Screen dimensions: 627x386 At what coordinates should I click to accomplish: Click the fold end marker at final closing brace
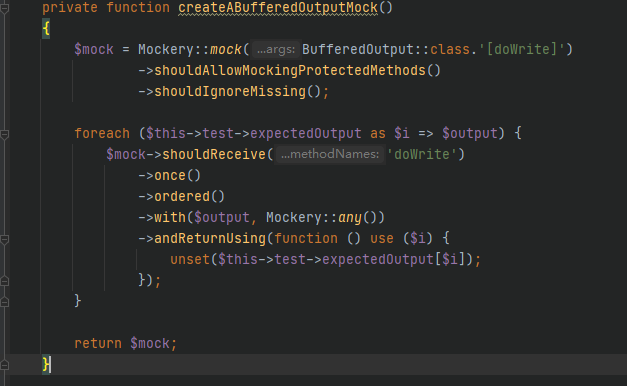point(4,365)
